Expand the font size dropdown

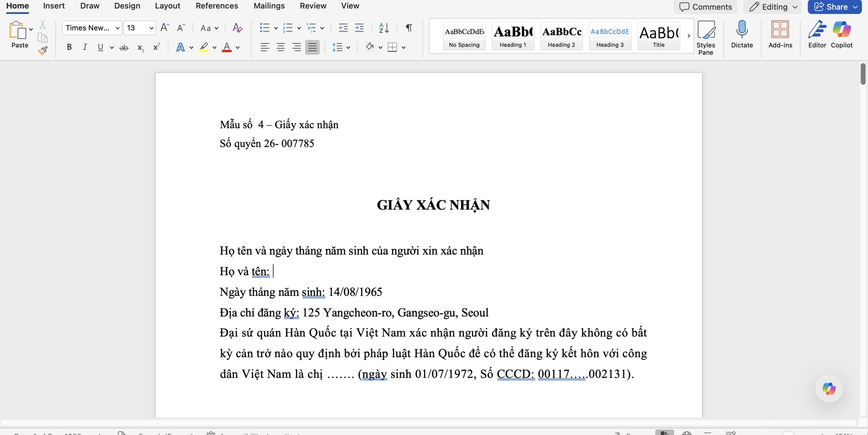click(x=151, y=28)
